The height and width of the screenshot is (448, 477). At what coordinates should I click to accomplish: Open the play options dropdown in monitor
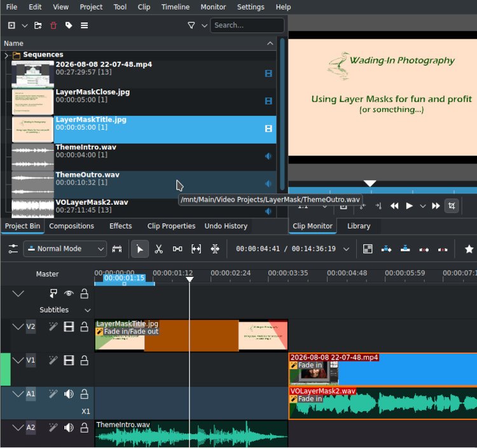tap(422, 206)
